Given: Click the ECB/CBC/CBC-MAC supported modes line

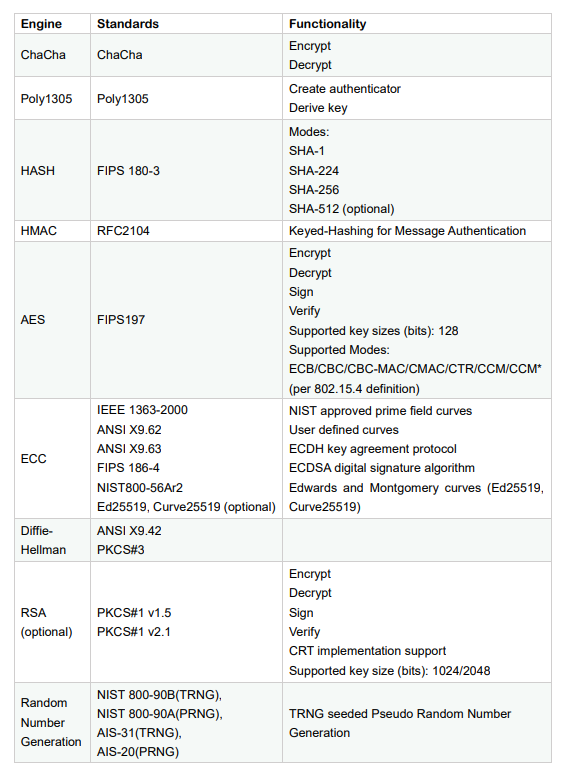Looking at the screenshot, I should (415, 369).
